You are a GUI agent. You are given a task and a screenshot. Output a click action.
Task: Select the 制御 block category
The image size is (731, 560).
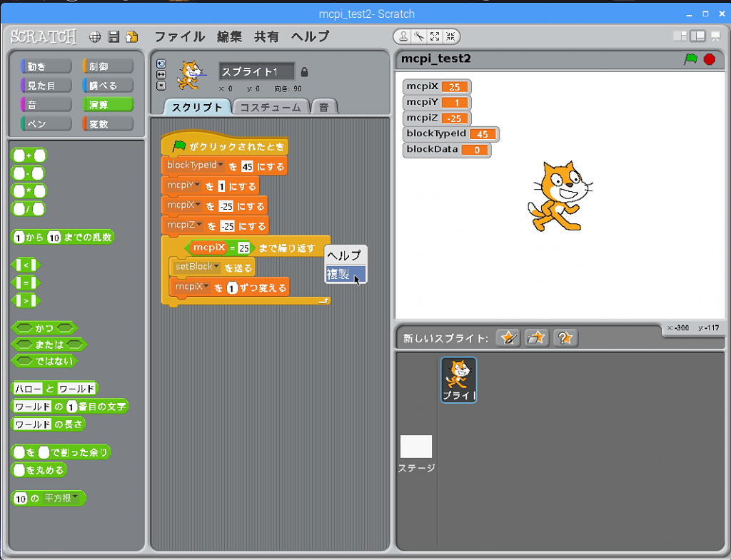point(108,66)
